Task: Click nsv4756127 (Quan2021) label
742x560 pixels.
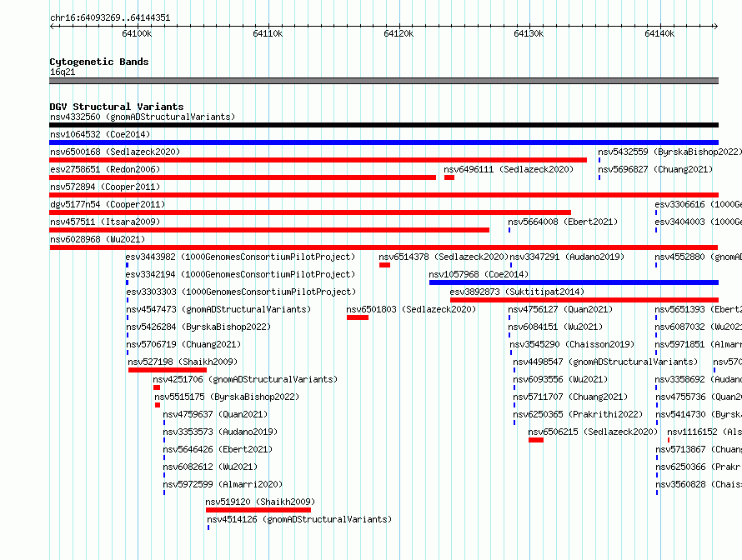Action: click(560, 309)
